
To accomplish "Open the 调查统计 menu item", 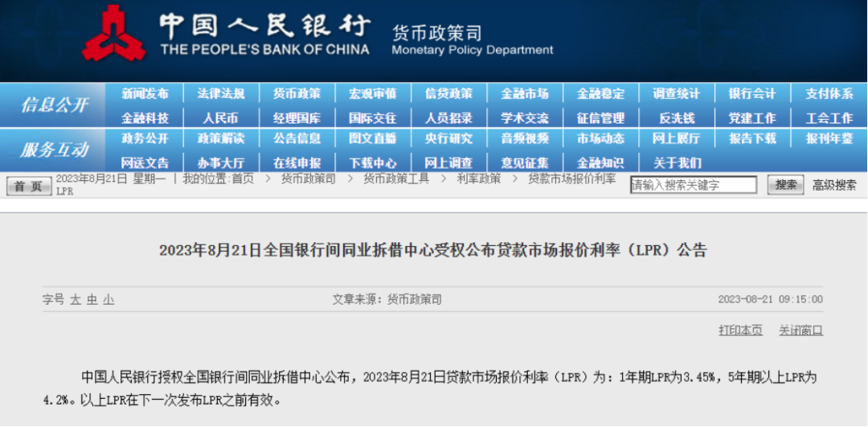I will (676, 93).
